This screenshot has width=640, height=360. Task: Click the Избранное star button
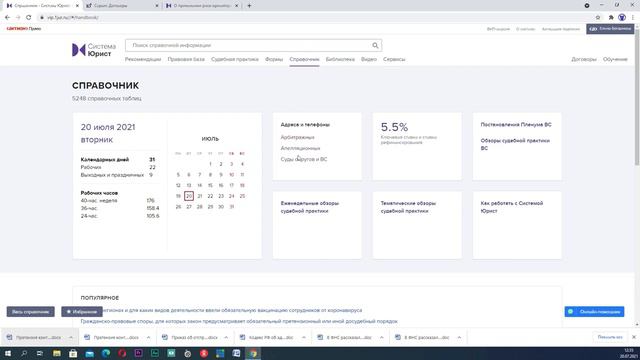click(82, 312)
